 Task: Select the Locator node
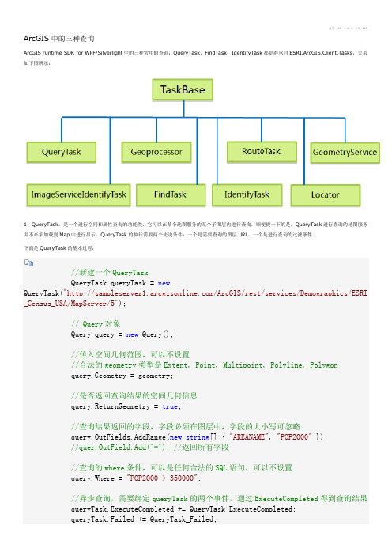[326, 195]
